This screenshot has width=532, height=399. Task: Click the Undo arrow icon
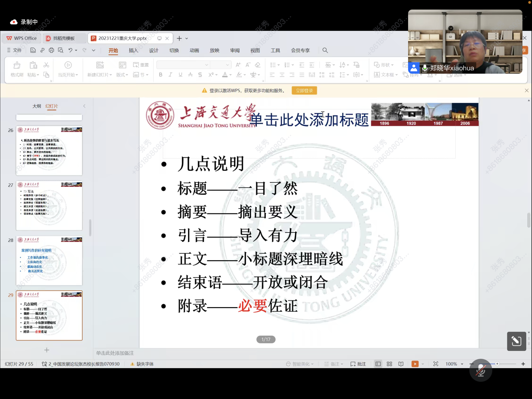[70, 50]
